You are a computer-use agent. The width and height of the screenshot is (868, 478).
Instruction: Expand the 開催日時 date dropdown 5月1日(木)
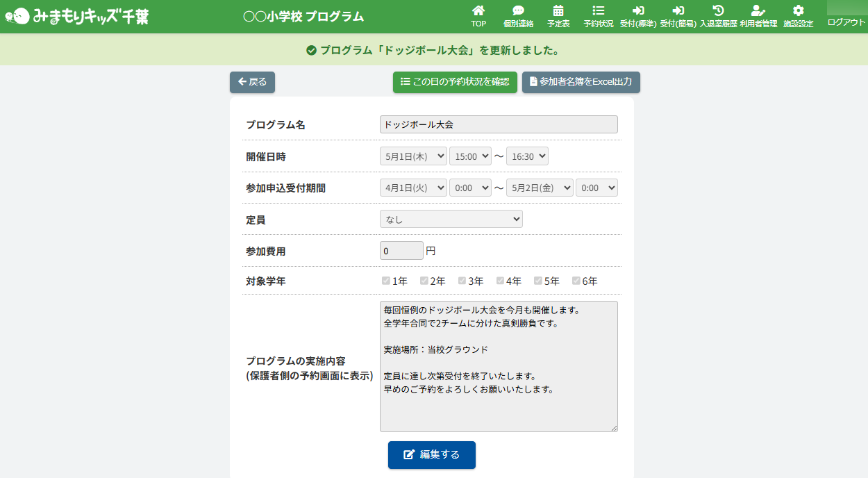pos(413,156)
